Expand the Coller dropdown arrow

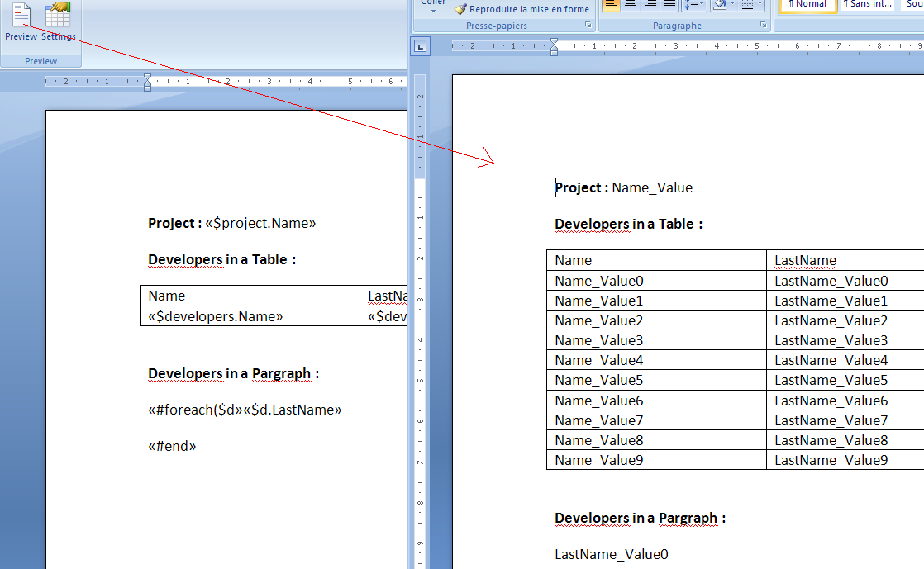coord(433,11)
